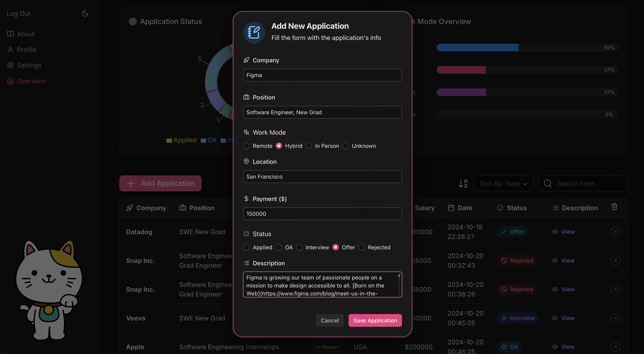This screenshot has height=354, width=644.
Task: Delete the Datadog row with X icon
Action: point(615,232)
